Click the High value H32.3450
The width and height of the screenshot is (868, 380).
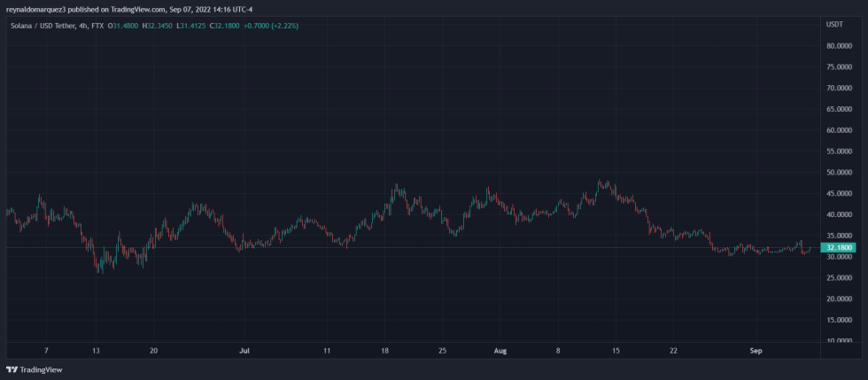point(164,26)
